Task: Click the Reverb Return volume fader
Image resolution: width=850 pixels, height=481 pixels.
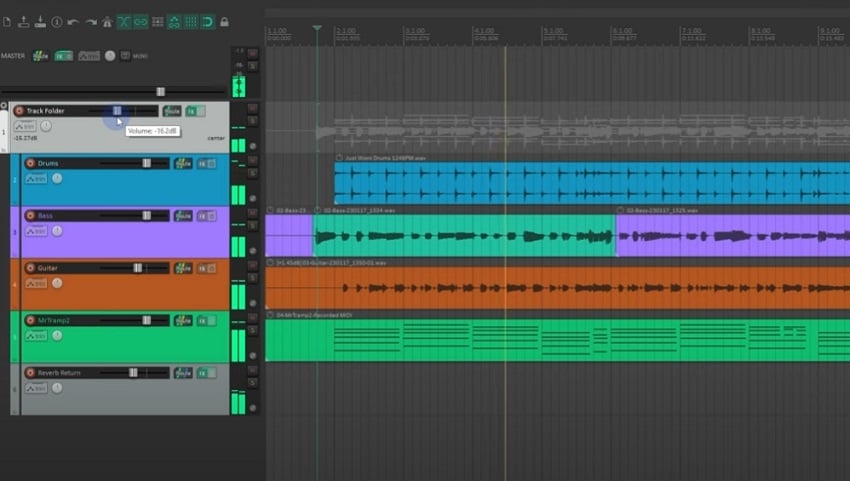Action: coord(133,373)
